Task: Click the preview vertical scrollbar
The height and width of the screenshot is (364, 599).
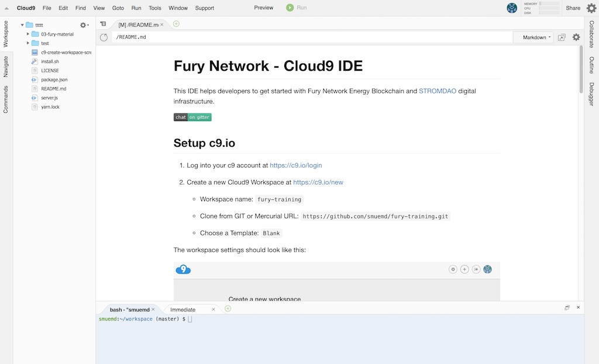Action: coord(581,69)
